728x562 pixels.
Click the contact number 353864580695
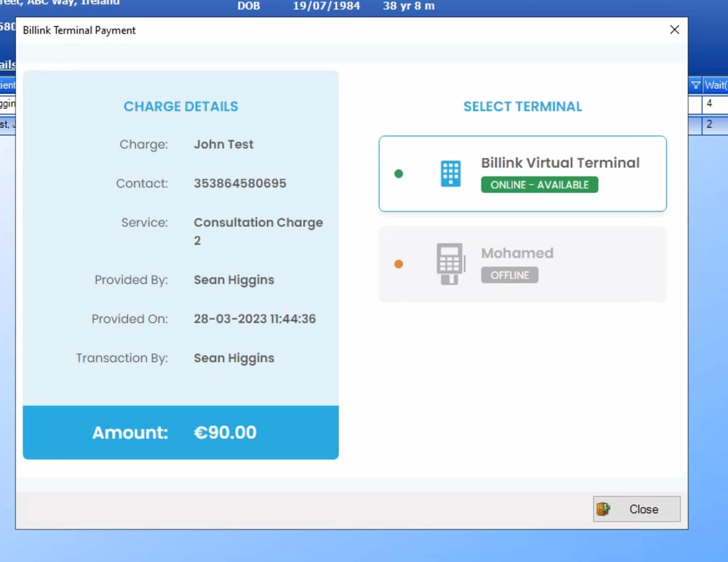240,183
